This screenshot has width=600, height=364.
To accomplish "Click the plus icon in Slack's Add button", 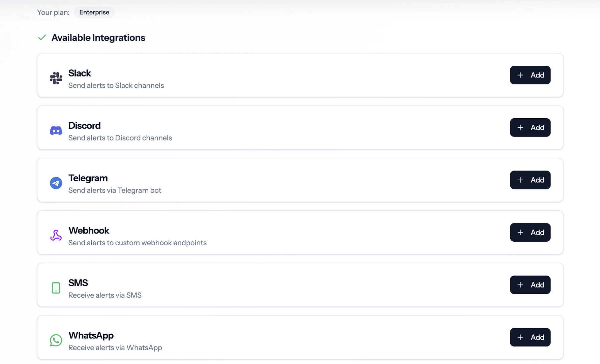I will [x=520, y=75].
